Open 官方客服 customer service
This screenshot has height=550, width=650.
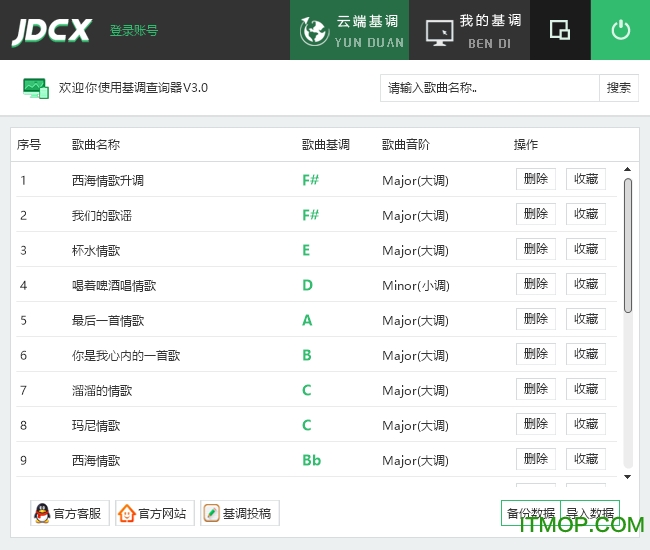(70, 513)
